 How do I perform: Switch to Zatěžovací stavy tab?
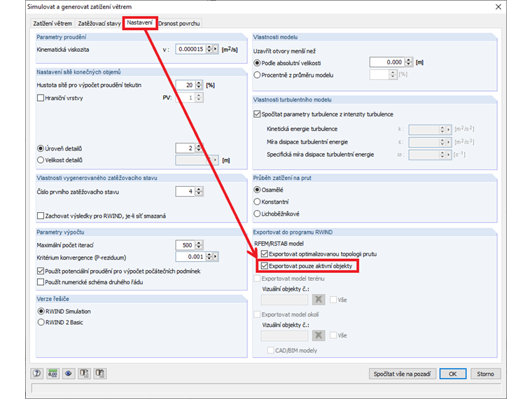pos(99,23)
